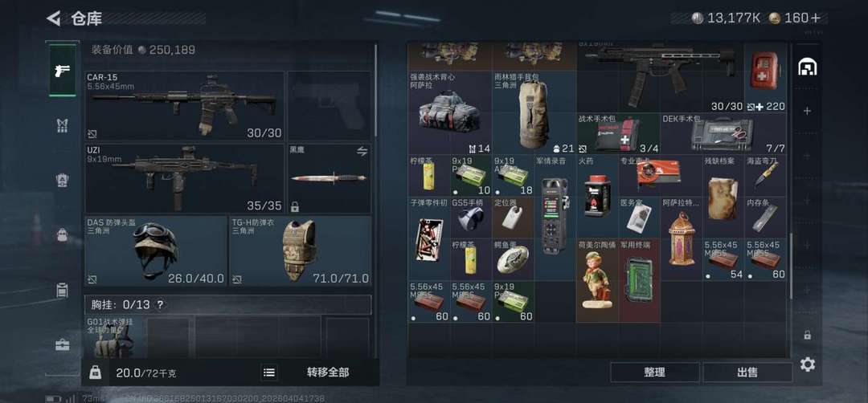Open the list view icon beside 转移全部
Image resolution: width=868 pixels, height=403 pixels.
269,372
